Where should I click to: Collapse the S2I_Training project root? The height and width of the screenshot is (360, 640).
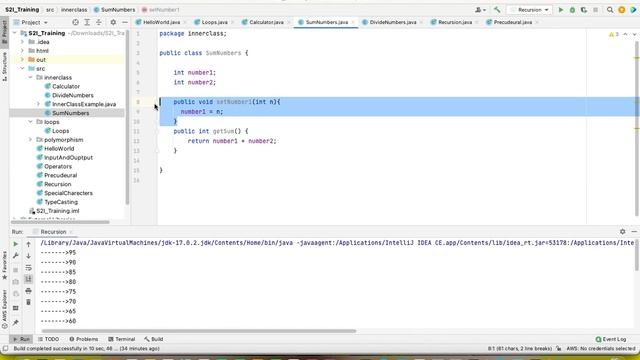[15, 33]
